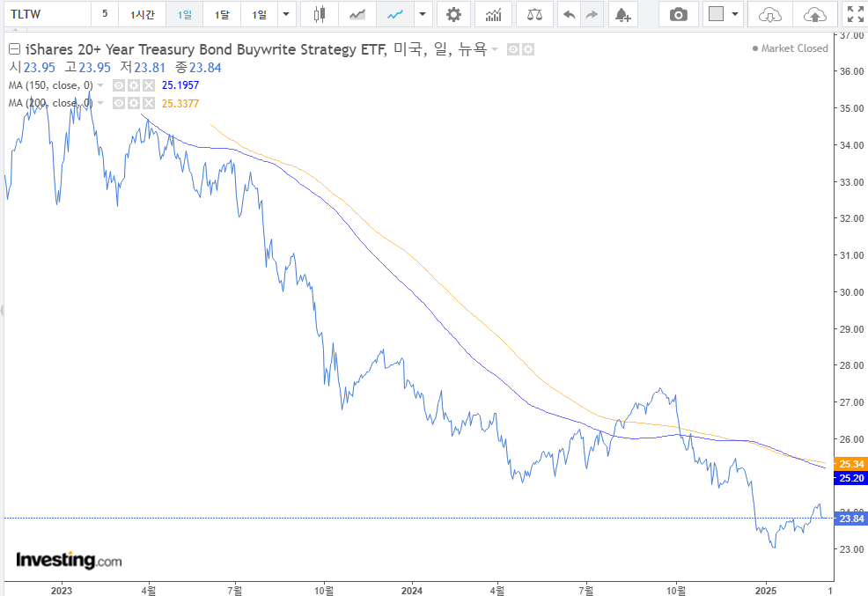Click the 2024 label on time axis
868x596 pixels.
[412, 591]
